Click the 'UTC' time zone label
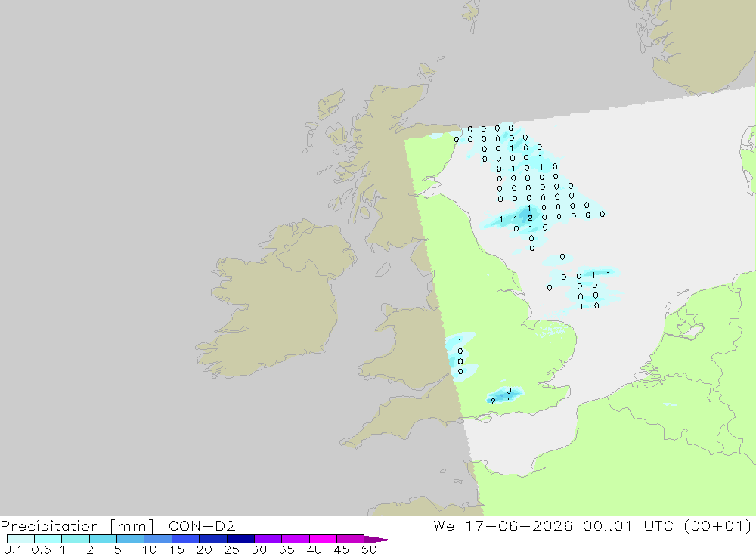 point(658,525)
